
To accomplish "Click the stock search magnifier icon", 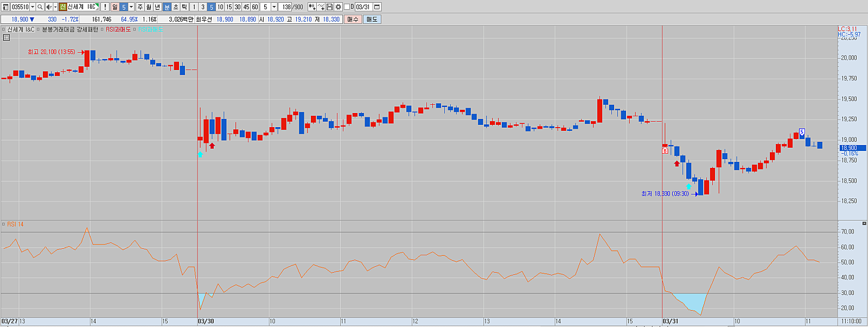I will (x=40, y=7).
